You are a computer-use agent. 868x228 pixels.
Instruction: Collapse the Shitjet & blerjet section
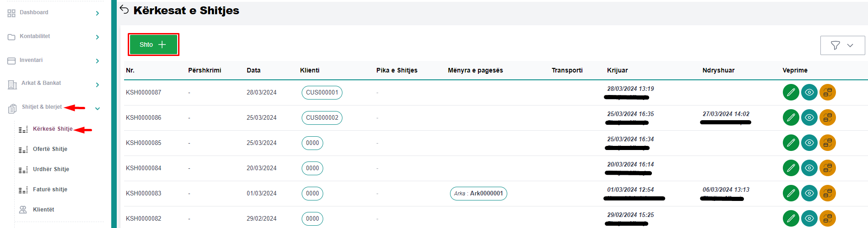coord(97,109)
